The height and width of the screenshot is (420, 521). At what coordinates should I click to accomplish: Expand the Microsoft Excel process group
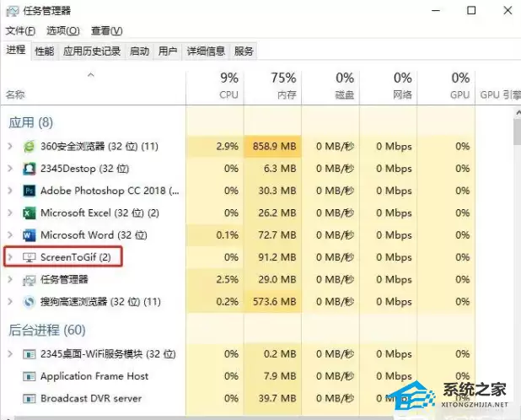[x=10, y=213]
